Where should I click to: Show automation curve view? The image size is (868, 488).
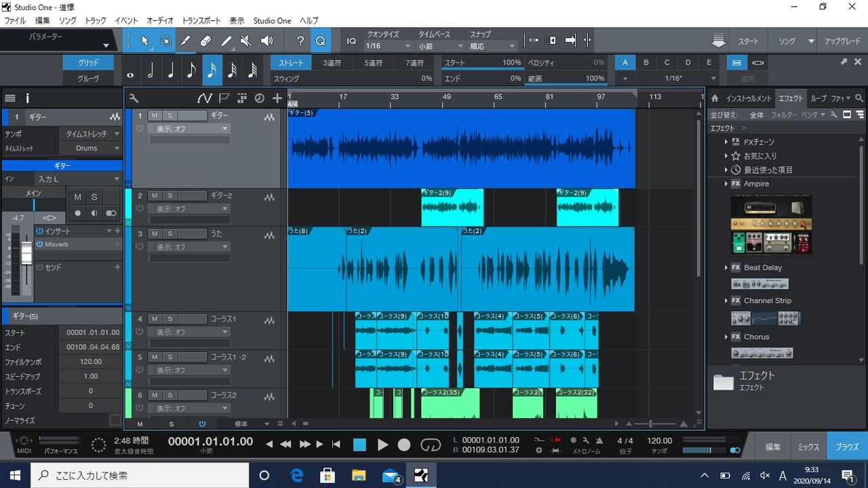pos(205,98)
